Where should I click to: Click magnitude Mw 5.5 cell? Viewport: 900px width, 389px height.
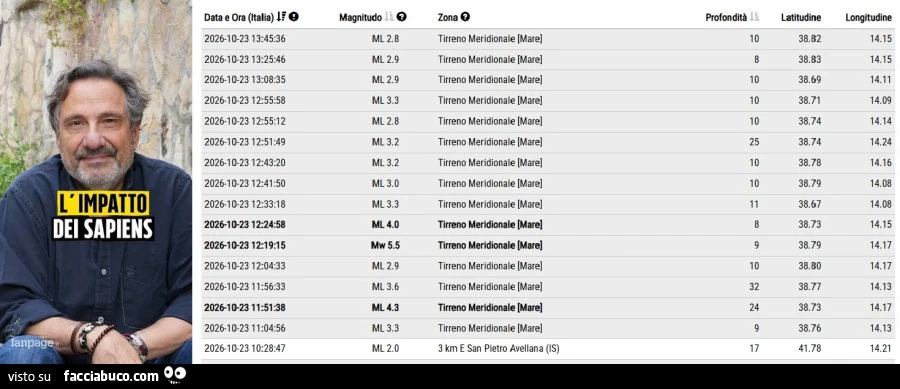385,246
